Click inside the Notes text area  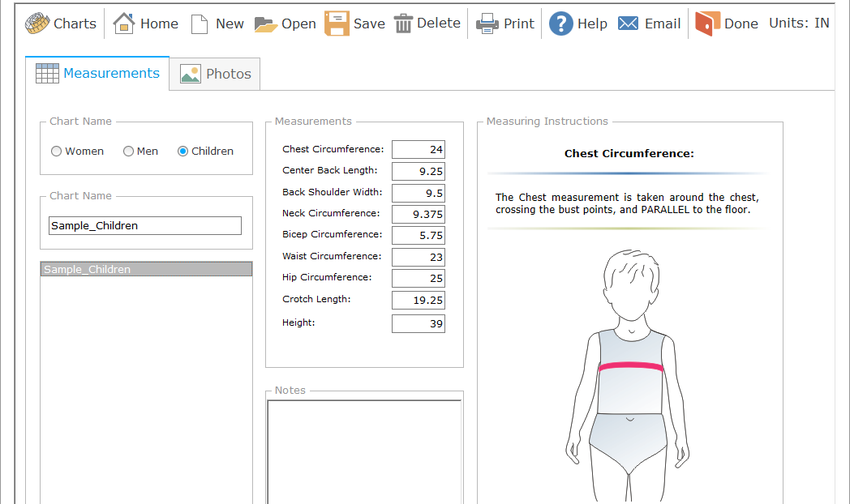(x=364, y=450)
